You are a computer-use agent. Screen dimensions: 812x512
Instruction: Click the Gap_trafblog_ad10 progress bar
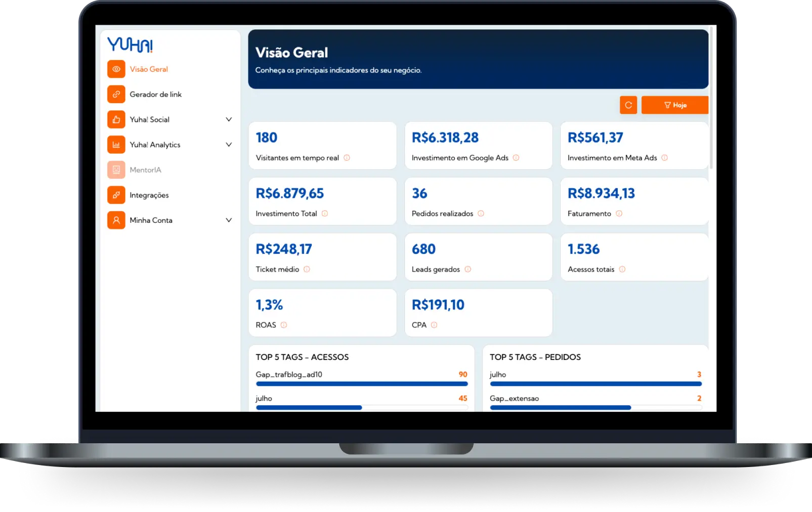[361, 384]
